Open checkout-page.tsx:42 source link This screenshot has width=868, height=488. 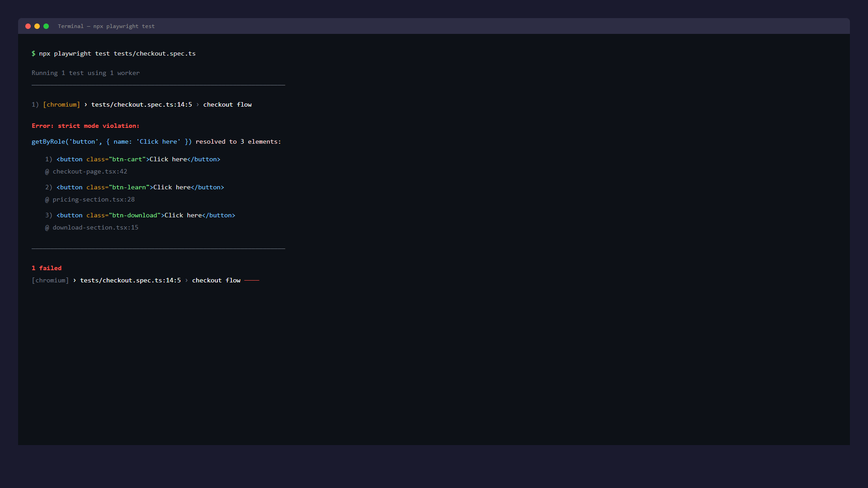(90, 171)
